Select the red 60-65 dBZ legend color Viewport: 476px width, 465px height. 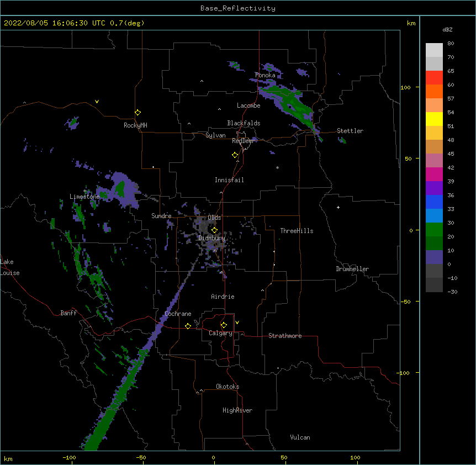pyautogui.click(x=434, y=77)
